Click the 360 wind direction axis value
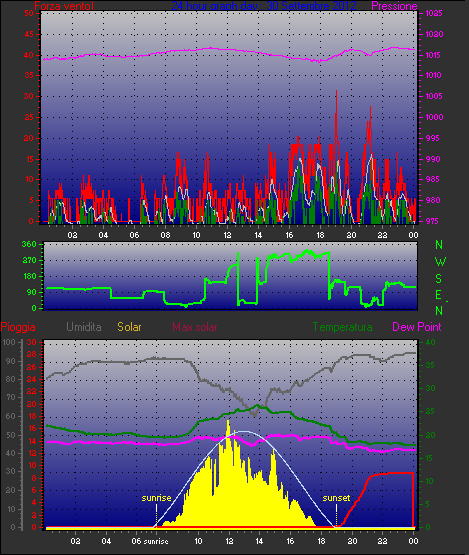469x555 pixels. tap(29, 244)
